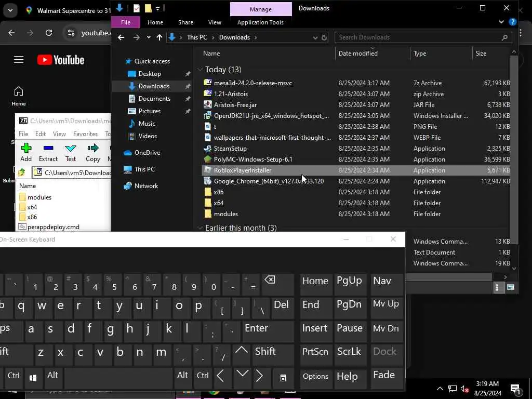Reload the browser page
Viewport: 532px width, 399px height.
(x=49, y=33)
